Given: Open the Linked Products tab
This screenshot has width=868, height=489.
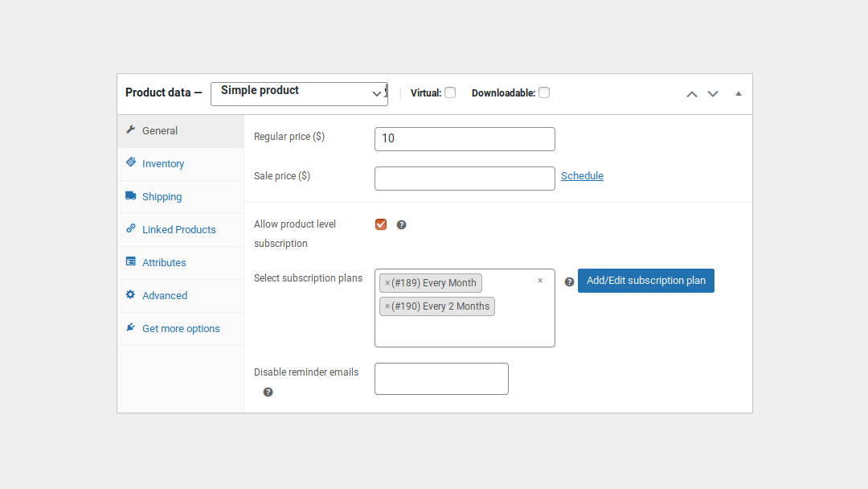Looking at the screenshot, I should tap(178, 228).
